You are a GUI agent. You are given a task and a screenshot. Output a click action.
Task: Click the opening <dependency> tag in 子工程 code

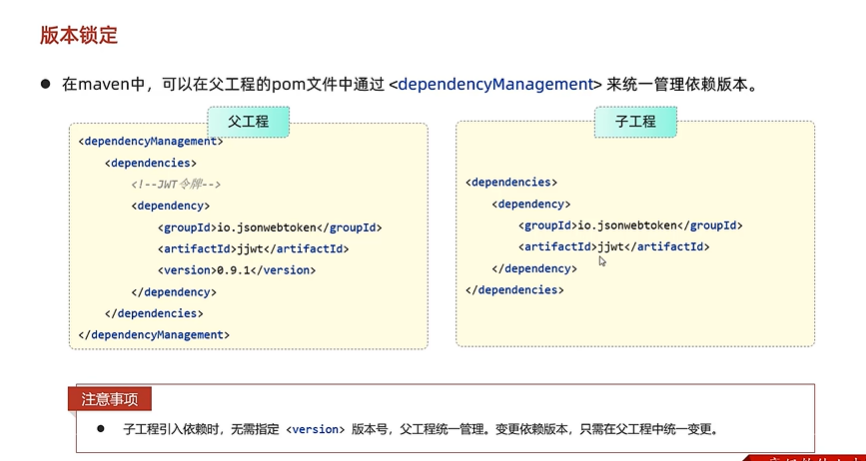tap(531, 204)
